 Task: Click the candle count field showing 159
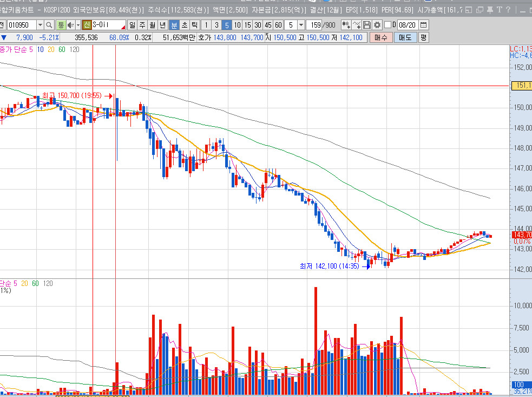pyautogui.click(x=314, y=25)
